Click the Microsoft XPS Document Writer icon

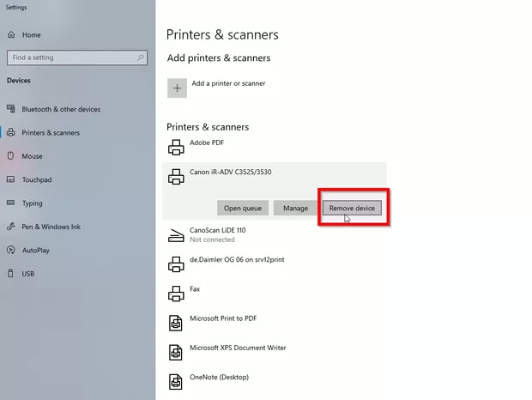176,352
